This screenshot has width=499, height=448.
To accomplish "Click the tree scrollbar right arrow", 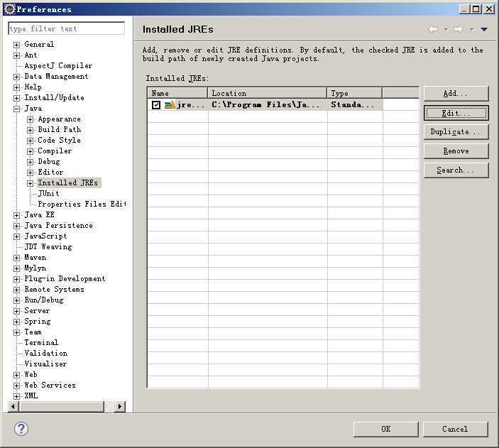I will [x=120, y=407].
